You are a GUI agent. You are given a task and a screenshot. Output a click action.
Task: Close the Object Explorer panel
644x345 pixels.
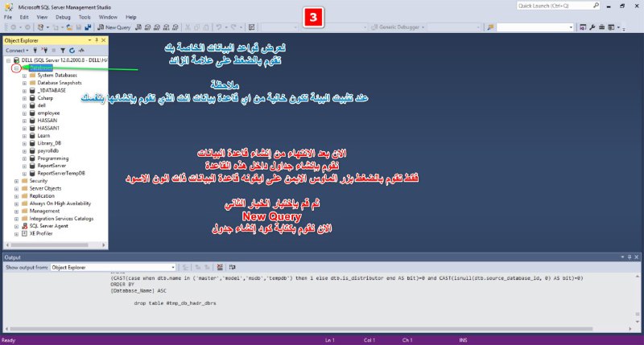pos(104,40)
